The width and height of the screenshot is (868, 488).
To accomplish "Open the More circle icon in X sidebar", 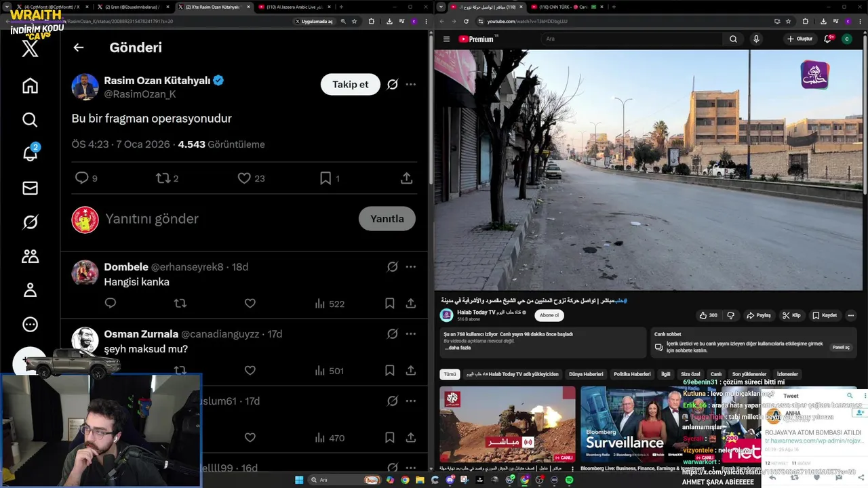I will 30,325.
